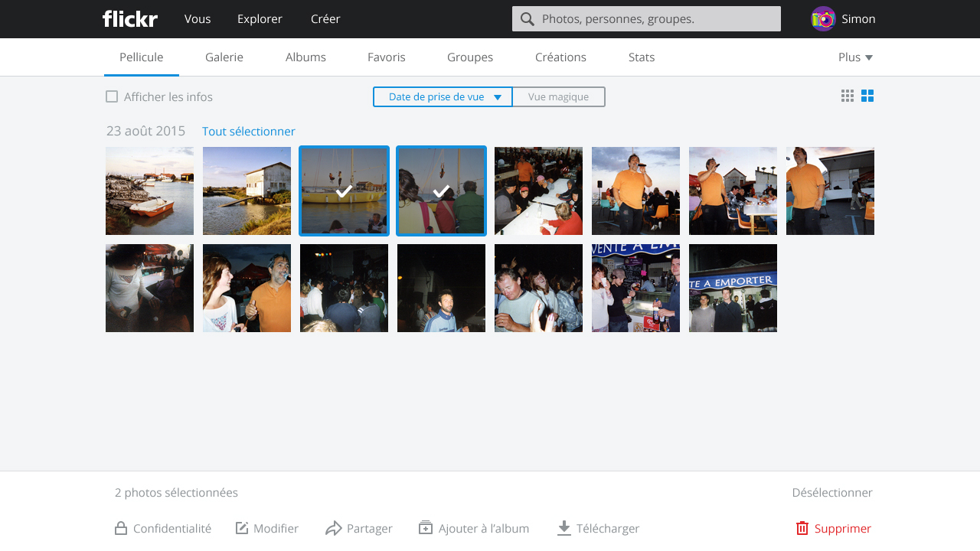
Task: Select the night crowd with lights photo
Action: click(344, 288)
